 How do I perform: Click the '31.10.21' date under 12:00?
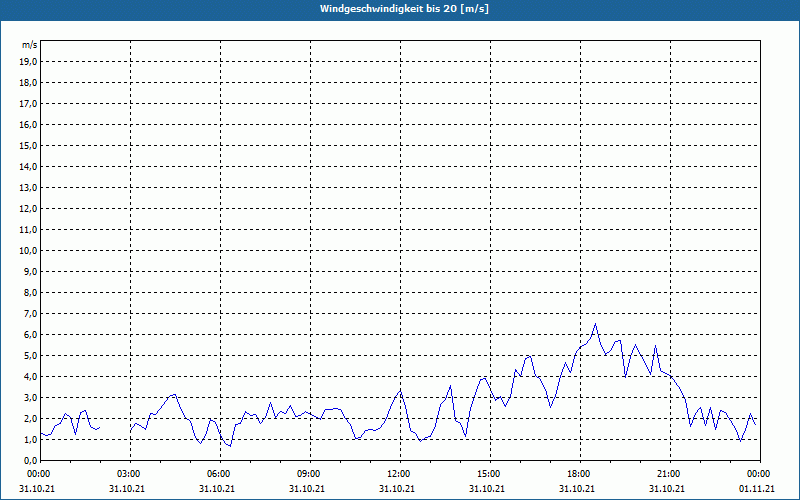coord(397,488)
